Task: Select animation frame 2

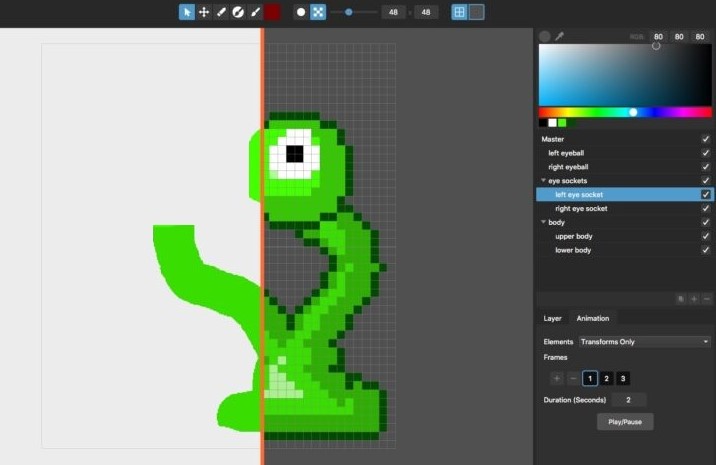Action: click(606, 378)
